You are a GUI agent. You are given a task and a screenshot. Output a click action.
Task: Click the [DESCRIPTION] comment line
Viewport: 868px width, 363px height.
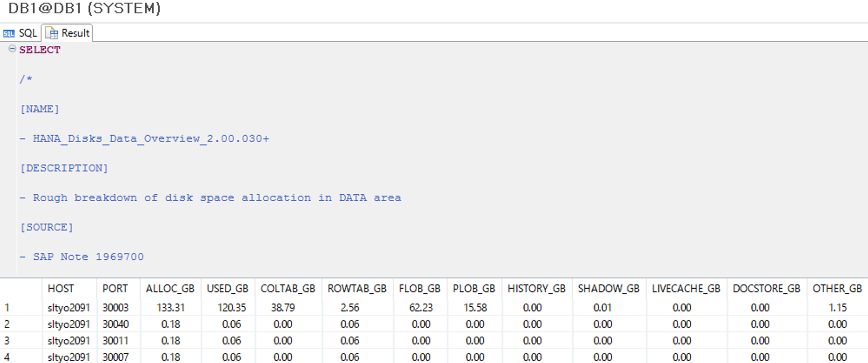[x=64, y=168]
